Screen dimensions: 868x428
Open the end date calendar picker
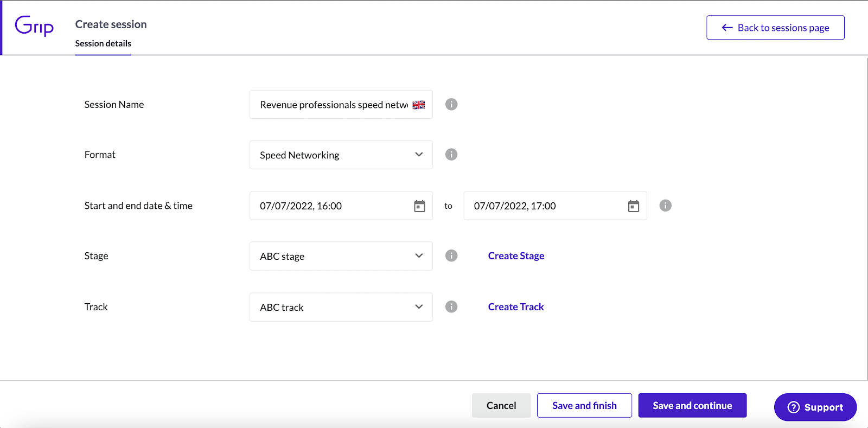634,206
